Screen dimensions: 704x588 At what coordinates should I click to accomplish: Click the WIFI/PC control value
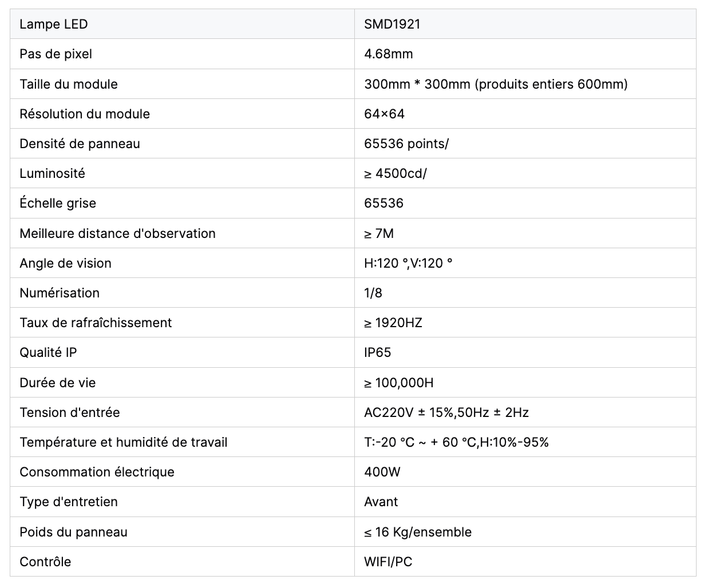point(388,562)
